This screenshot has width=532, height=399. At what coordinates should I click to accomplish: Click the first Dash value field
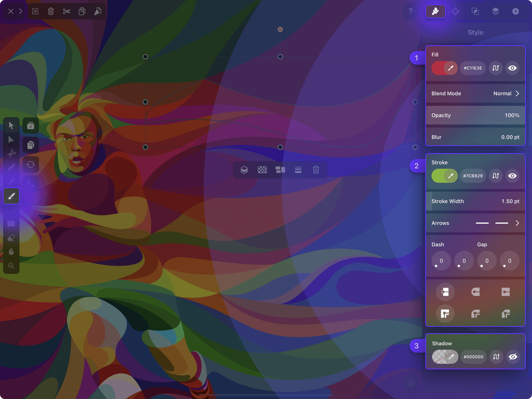pyautogui.click(x=441, y=261)
